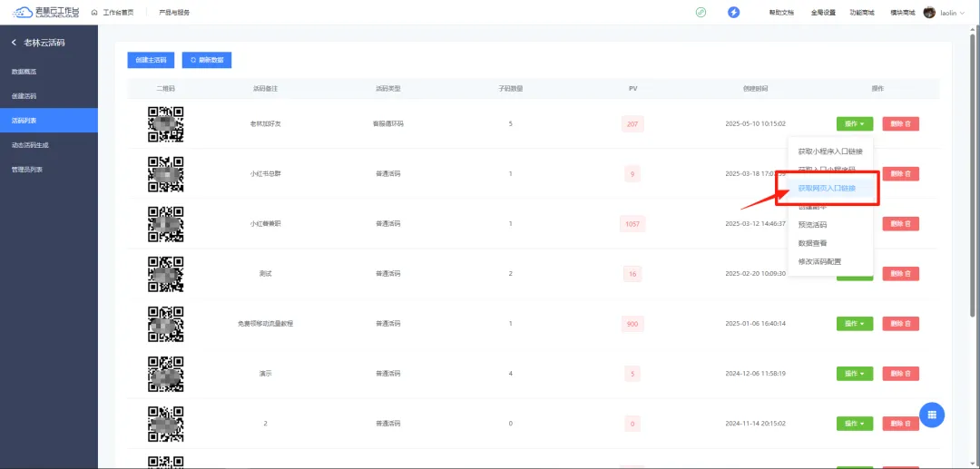
Task: Choose 获取网页入口链接 from the dropdown menu
Action: pyautogui.click(x=830, y=188)
